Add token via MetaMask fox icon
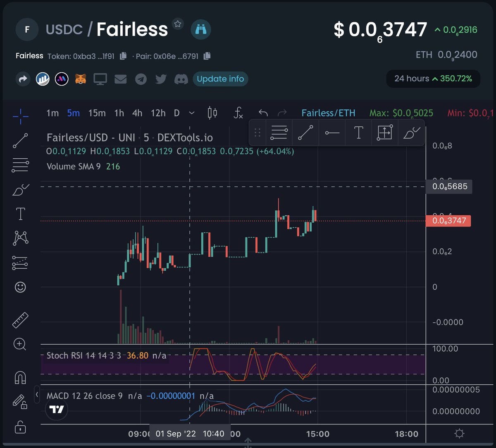The height and width of the screenshot is (448, 496). pos(81,79)
